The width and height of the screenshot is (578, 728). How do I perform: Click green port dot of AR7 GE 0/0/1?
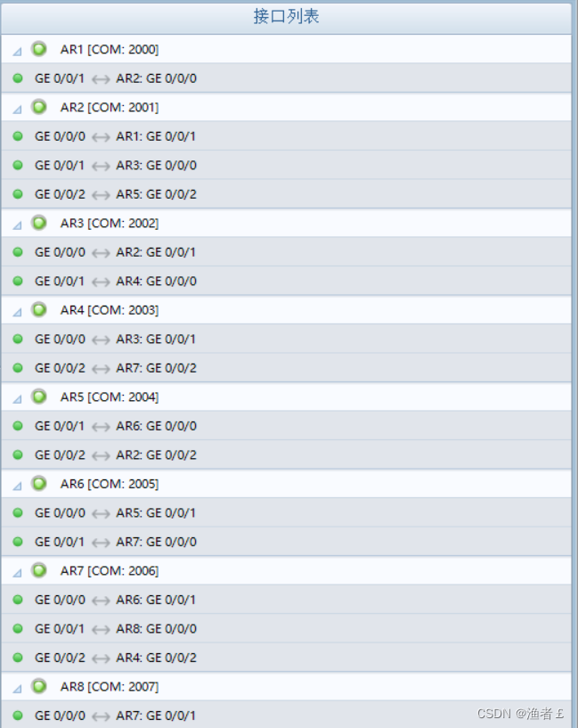18,628
